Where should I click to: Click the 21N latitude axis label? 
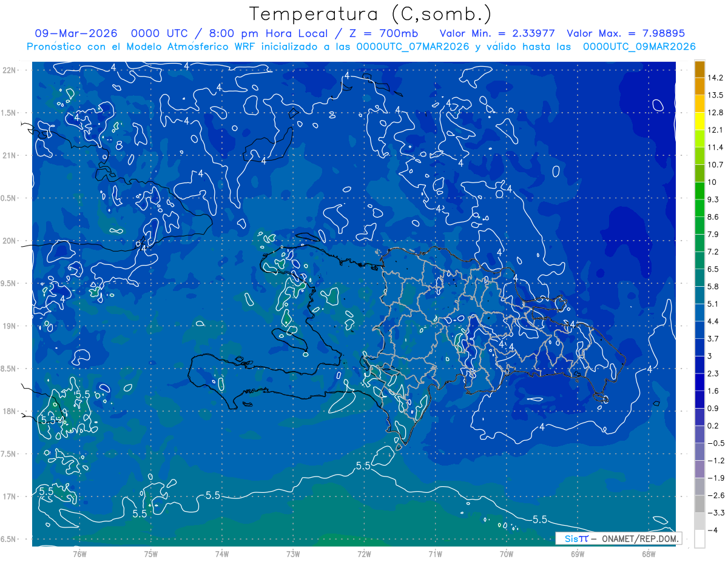click(x=10, y=155)
